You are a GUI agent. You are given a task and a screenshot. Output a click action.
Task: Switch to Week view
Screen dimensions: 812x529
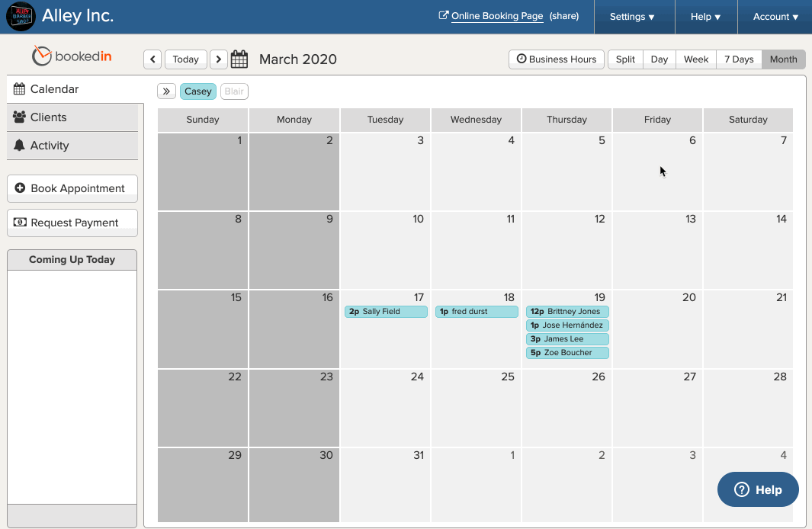(x=696, y=59)
